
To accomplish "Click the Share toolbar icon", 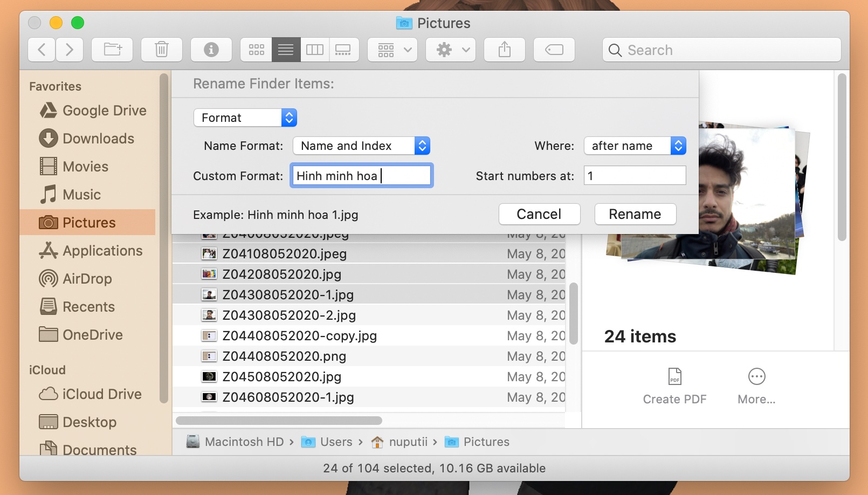I will (504, 50).
